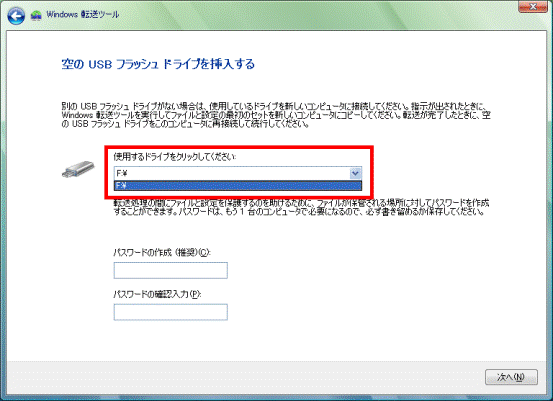Image resolution: width=553 pixels, height=401 pixels.
Task: Go back with the blue arrow button
Action: [x=16, y=16]
